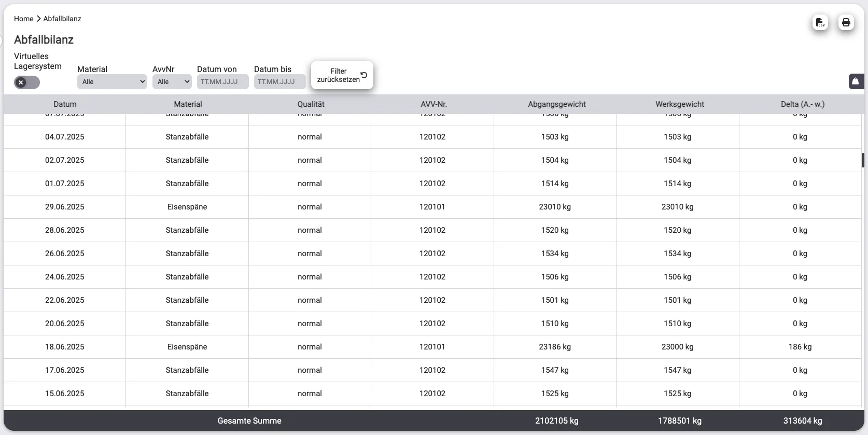Export the table as CSV
Viewport: 868px width, 435px height.
tap(820, 22)
